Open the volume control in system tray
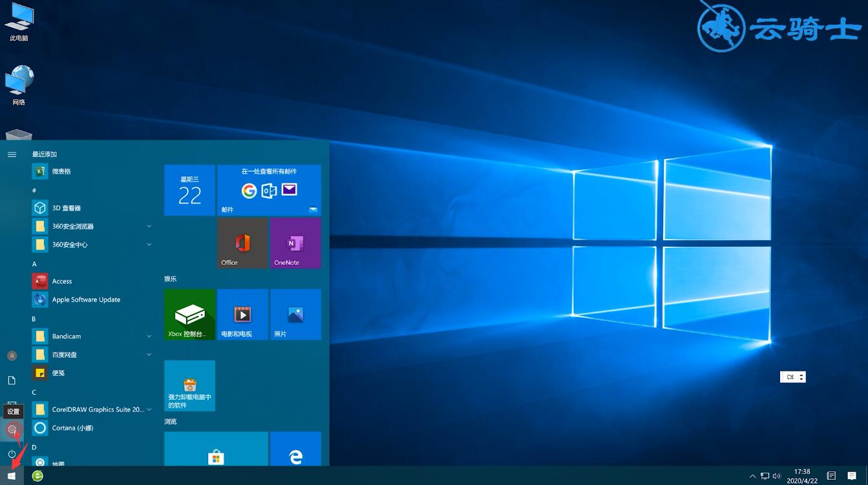The height and width of the screenshot is (485, 868). (x=776, y=476)
